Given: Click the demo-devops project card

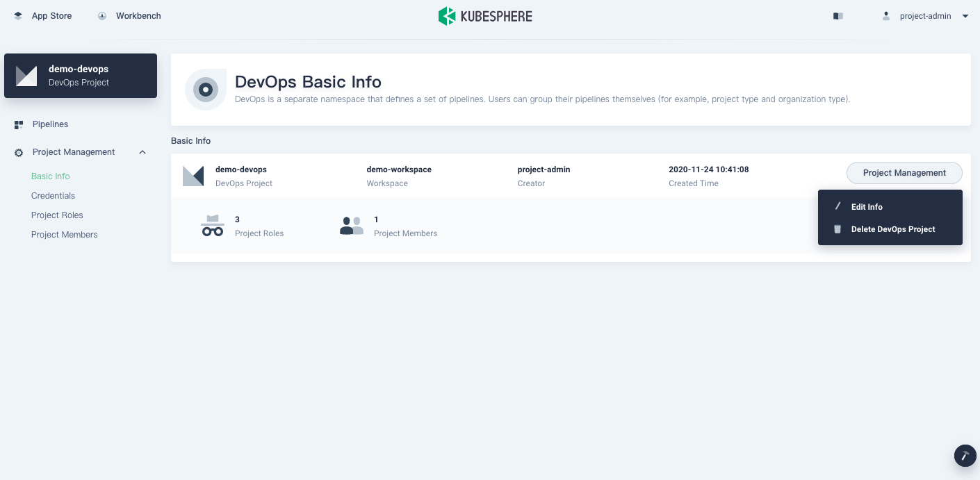Looking at the screenshot, I should coord(81,76).
